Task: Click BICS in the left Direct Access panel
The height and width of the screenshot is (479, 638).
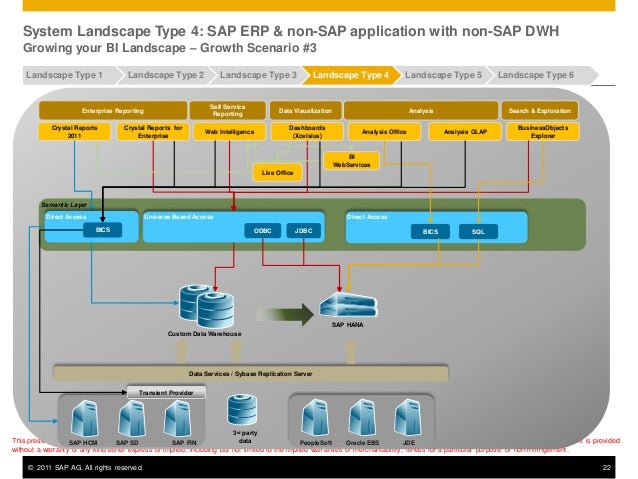Action: [103, 230]
